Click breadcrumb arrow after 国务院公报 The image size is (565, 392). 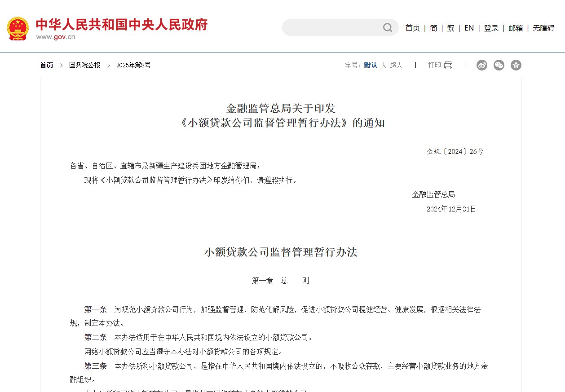pos(108,65)
